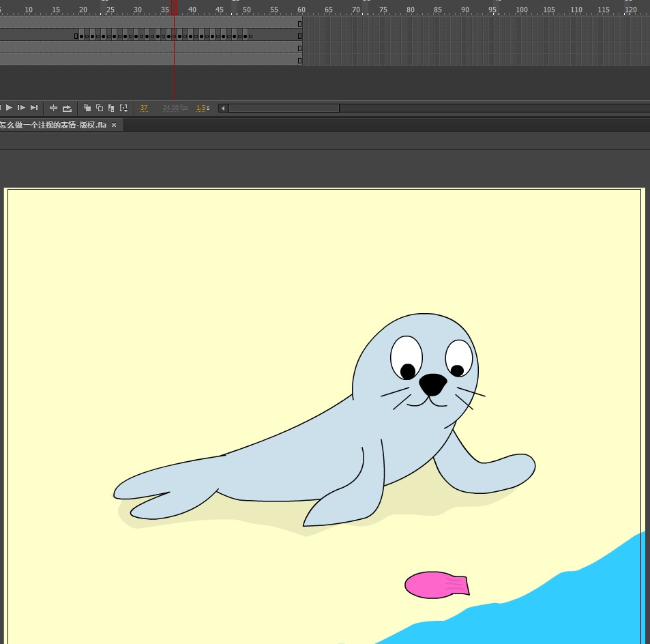Screen dimensions: 650x644
Task: Enable Onion Skin Outlines
Action: (100, 108)
